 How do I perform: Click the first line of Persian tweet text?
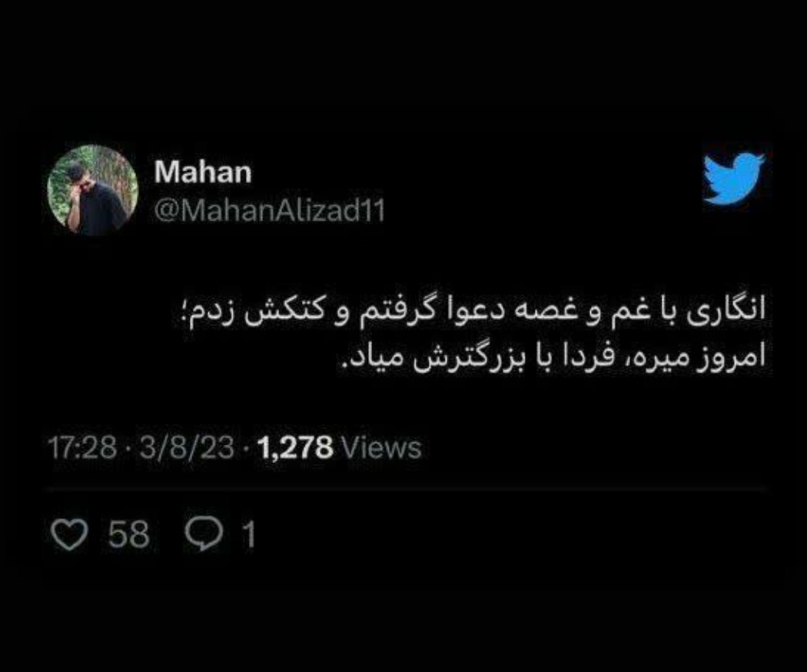coord(473,312)
